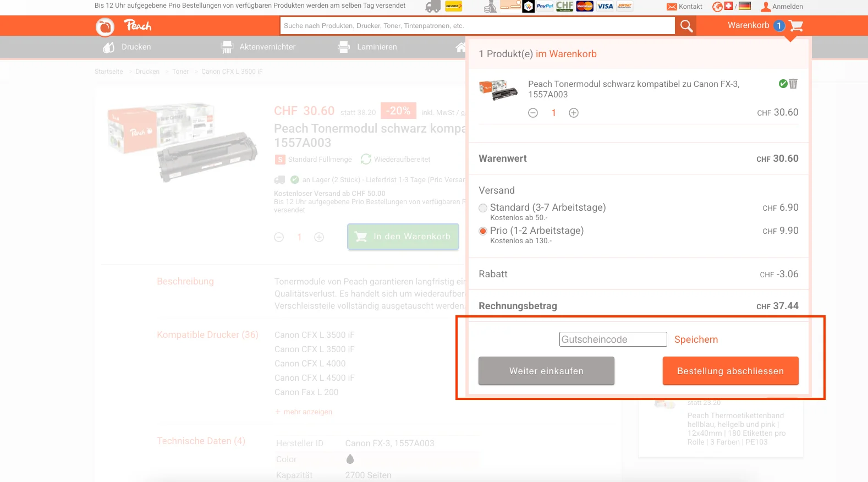Open the Laminieren menu
Screen dimensions: 868x482
click(x=377, y=47)
